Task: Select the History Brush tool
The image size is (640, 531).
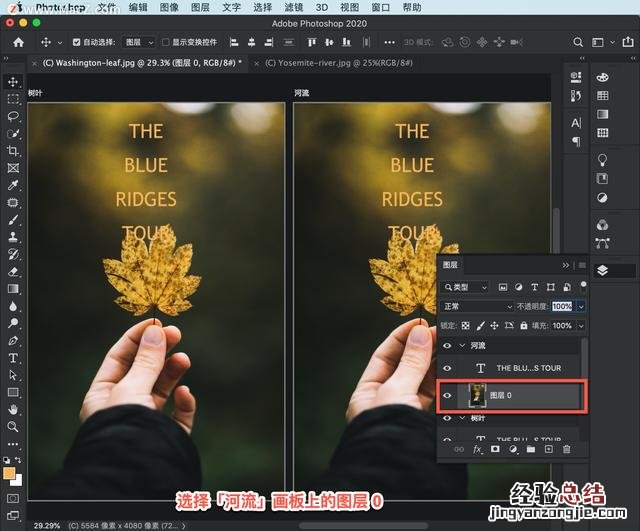Action: coord(13,254)
